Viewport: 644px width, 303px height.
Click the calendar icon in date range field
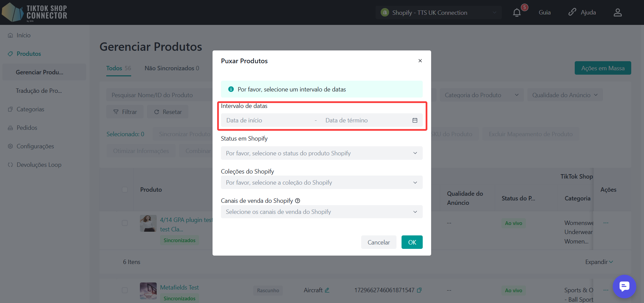[415, 120]
